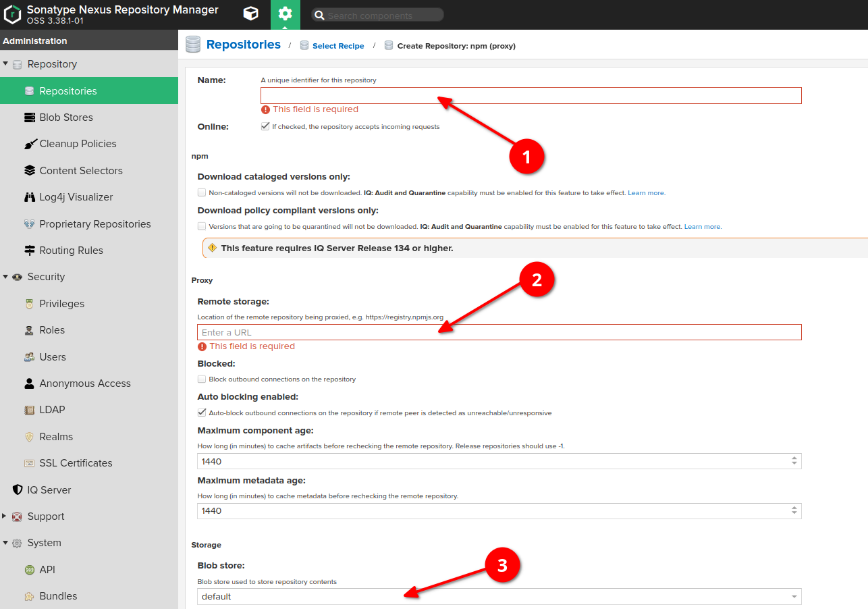This screenshot has width=868, height=609.
Task: Click the Select Recipe breadcrumb icon
Action: coord(304,45)
